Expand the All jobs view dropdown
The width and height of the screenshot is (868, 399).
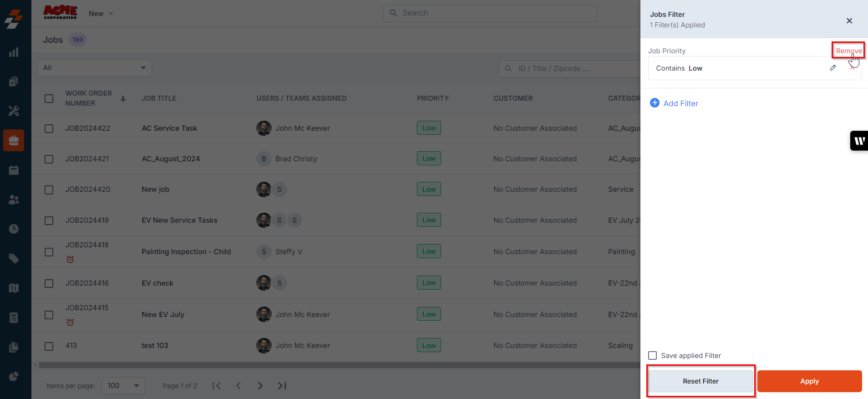[x=95, y=68]
